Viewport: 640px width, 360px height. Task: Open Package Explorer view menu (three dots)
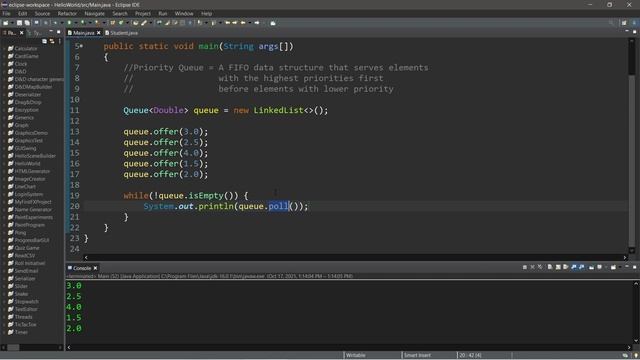pyautogui.click(x=60, y=41)
